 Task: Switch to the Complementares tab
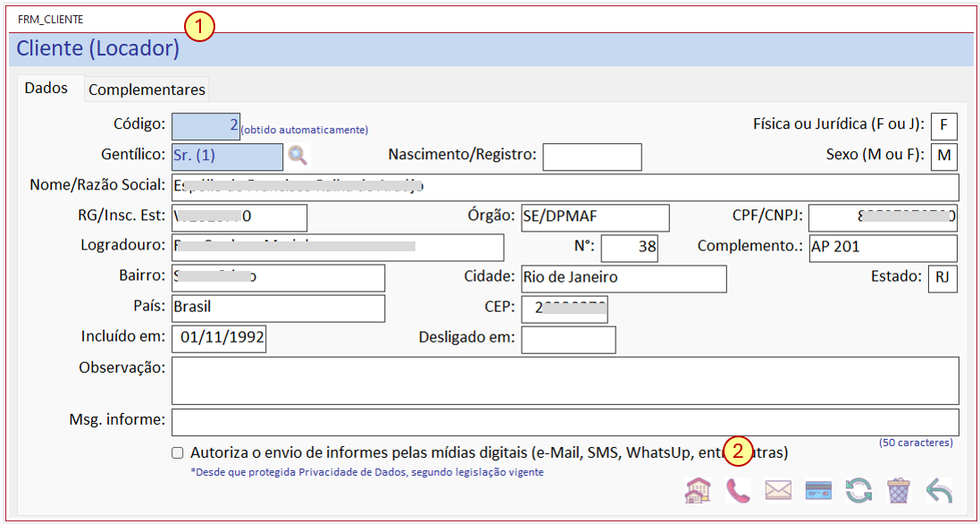147,89
